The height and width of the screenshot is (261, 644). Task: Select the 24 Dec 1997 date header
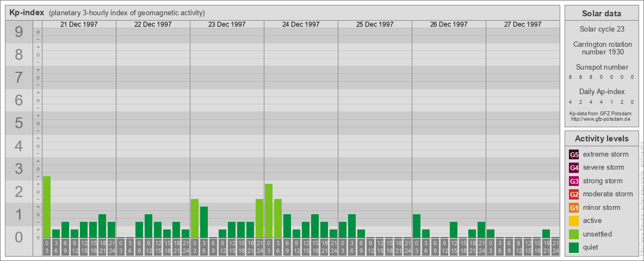301,24
